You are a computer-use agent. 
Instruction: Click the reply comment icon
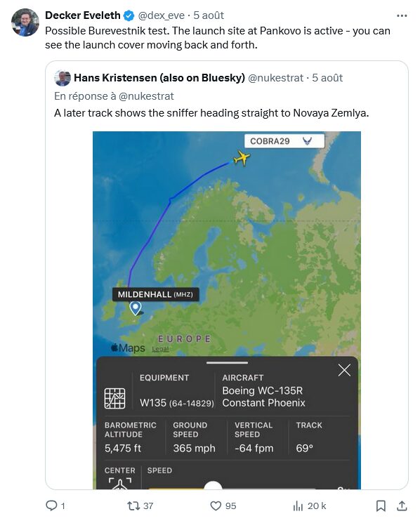click(x=51, y=506)
